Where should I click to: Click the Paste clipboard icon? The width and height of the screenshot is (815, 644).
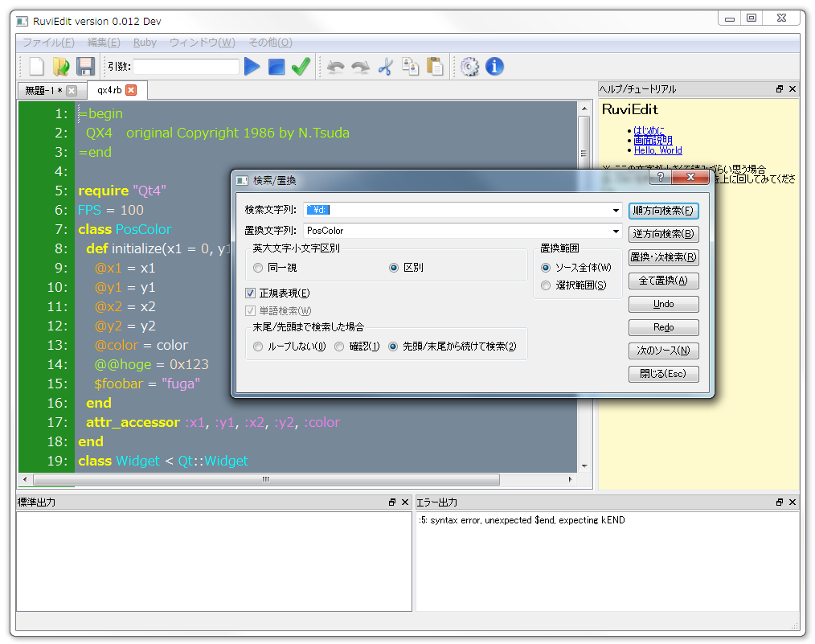click(435, 67)
